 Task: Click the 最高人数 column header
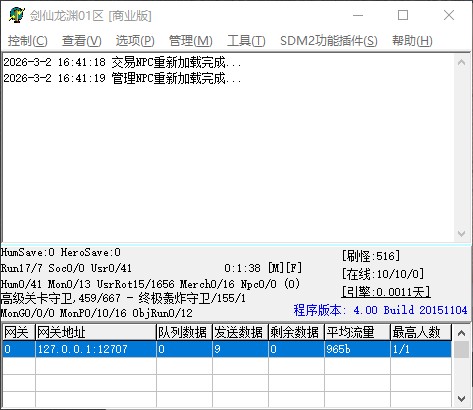[x=421, y=332]
